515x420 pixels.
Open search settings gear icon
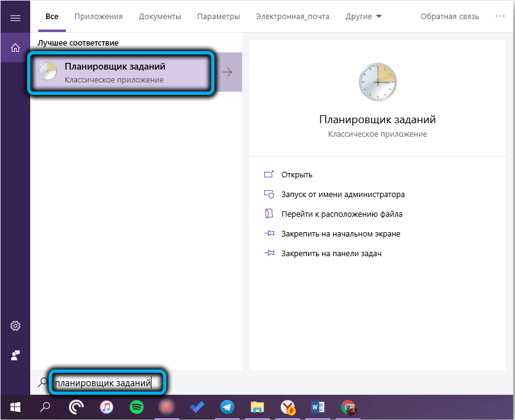coord(15,326)
